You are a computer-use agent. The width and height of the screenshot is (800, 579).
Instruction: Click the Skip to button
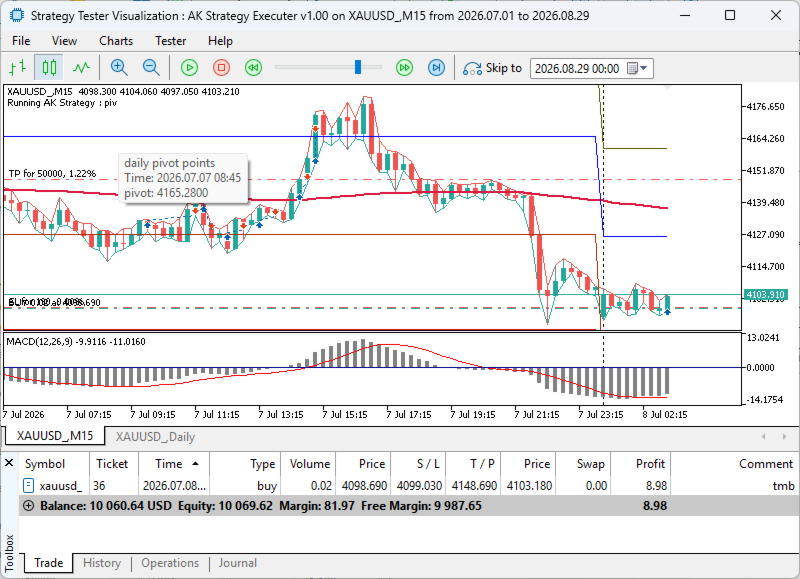(x=492, y=68)
